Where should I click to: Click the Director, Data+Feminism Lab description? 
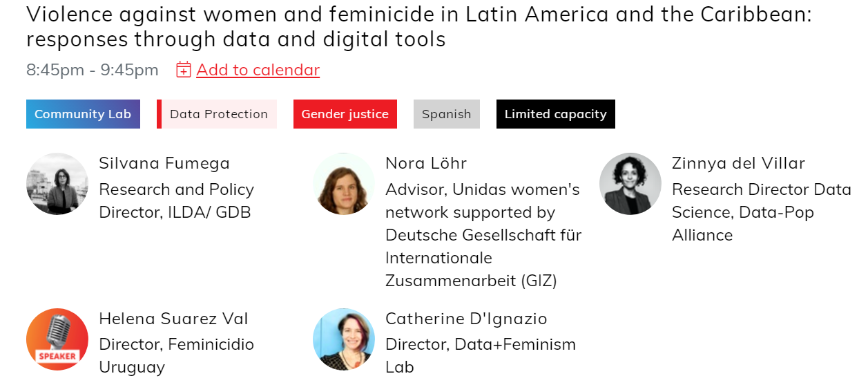[481, 355]
